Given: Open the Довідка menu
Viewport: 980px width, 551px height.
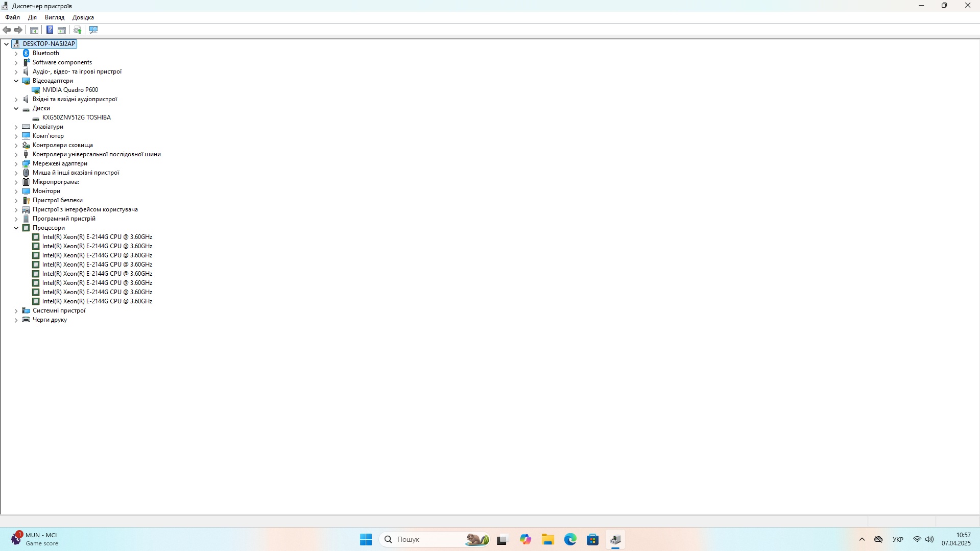Looking at the screenshot, I should 83,17.
